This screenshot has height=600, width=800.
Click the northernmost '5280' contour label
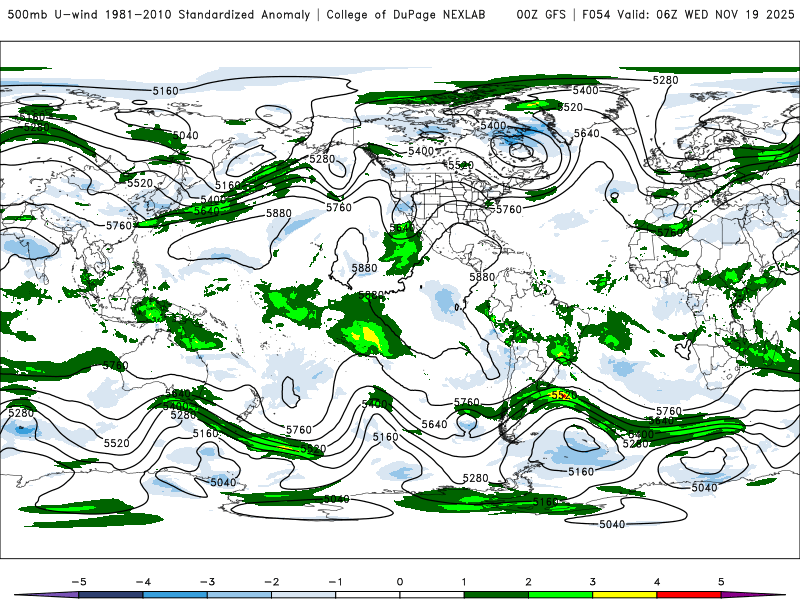click(666, 80)
